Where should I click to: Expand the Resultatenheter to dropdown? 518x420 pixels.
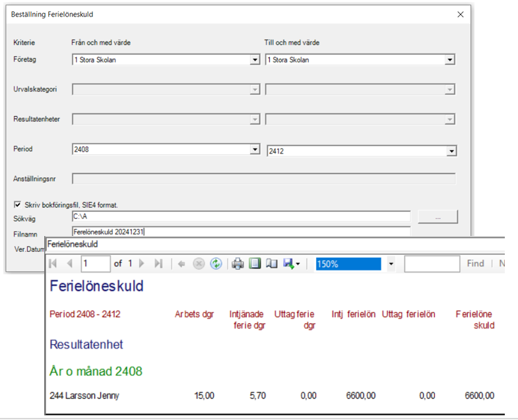(449, 119)
